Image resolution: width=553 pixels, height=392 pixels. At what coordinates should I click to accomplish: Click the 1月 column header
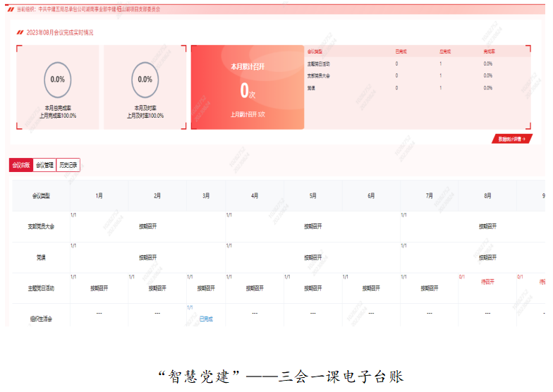99,196
